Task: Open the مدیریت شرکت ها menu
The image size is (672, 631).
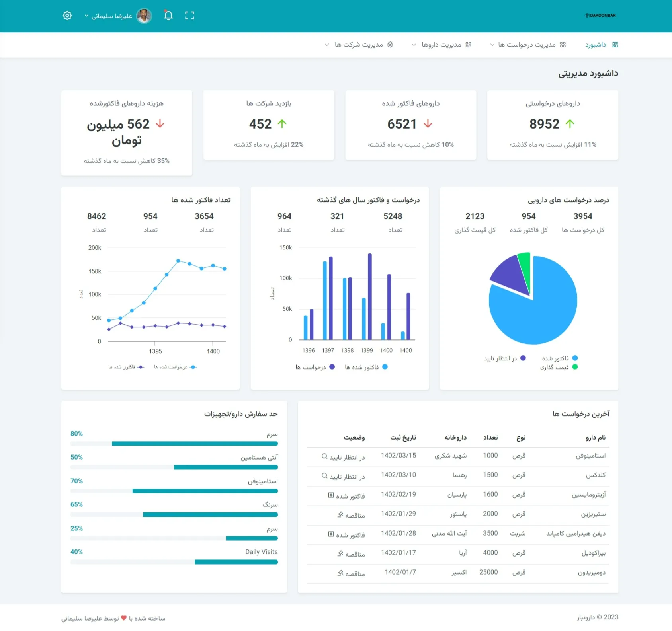Action: [x=359, y=45]
